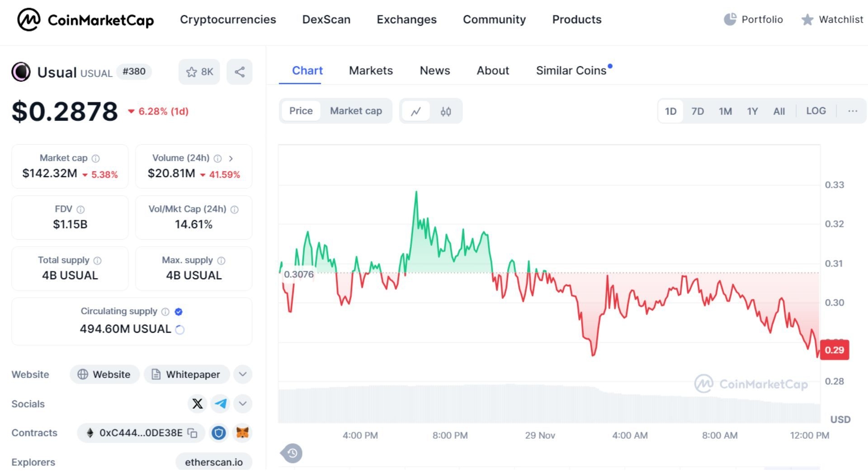Click the 0.3076 opening price label
This screenshot has height=473, width=868.
tap(298, 274)
